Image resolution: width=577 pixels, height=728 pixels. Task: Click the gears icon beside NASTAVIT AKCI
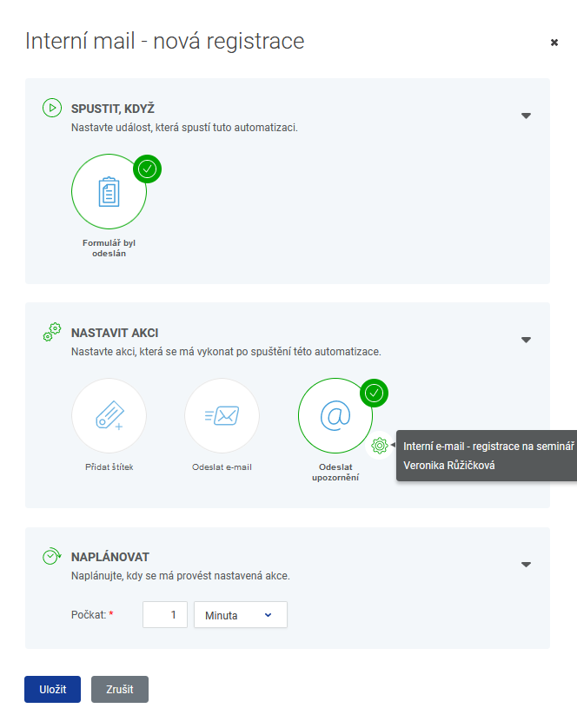pos(52,332)
